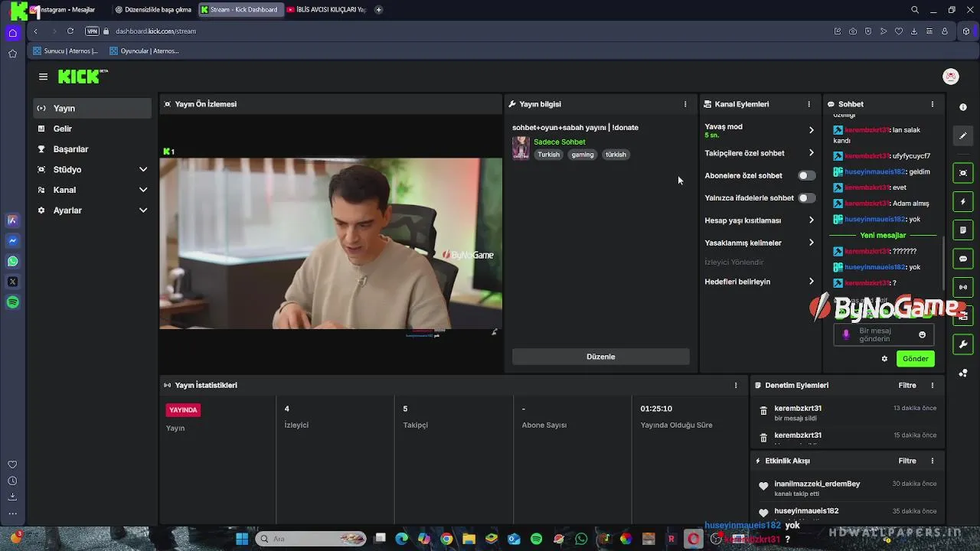The width and height of the screenshot is (980, 551).
Task: Click the wrench icon in right toolbar
Action: pos(963,344)
